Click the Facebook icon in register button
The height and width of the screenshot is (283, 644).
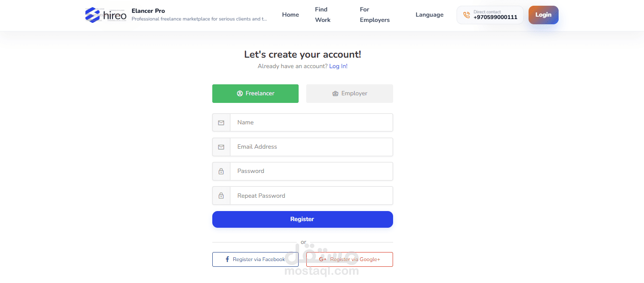(x=227, y=259)
